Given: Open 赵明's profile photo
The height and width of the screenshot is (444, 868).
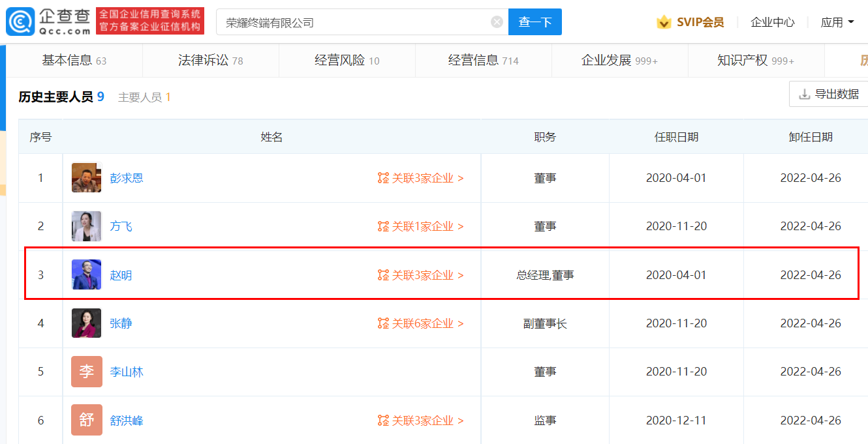Looking at the screenshot, I should (x=86, y=275).
